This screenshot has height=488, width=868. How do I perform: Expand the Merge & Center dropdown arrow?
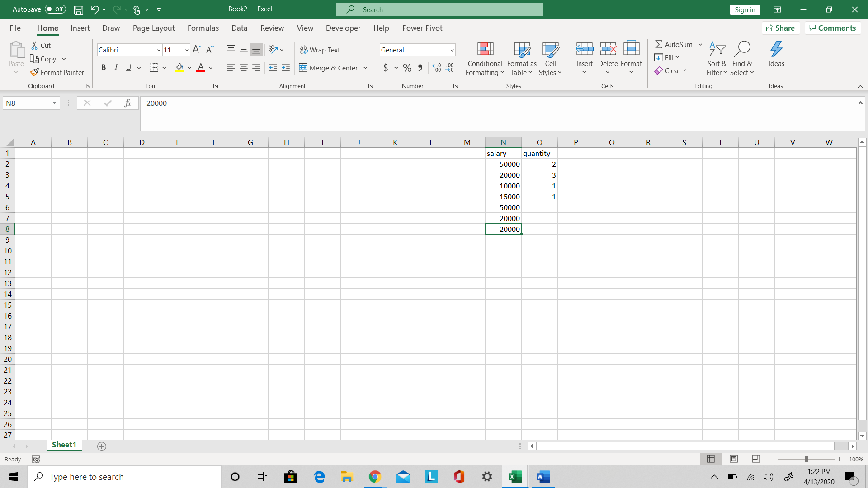coord(365,68)
